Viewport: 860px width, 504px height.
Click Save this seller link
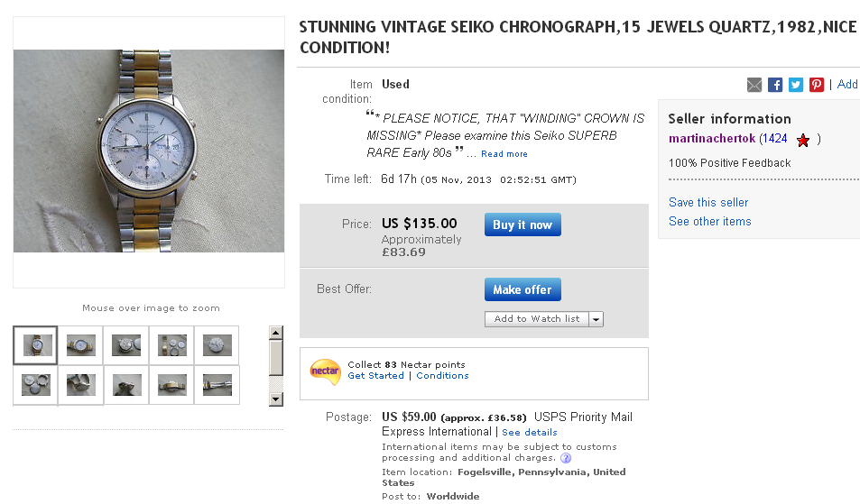click(x=708, y=203)
